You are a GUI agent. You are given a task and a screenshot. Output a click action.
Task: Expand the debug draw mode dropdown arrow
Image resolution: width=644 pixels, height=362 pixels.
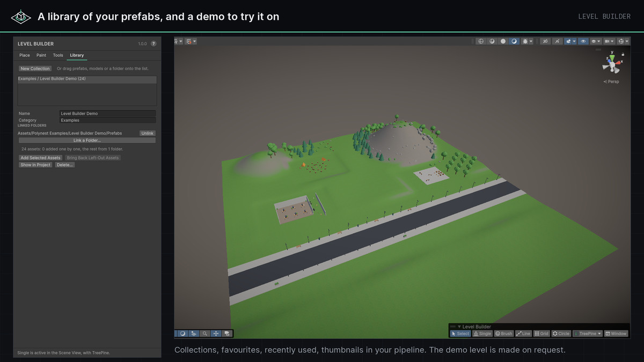(x=531, y=41)
